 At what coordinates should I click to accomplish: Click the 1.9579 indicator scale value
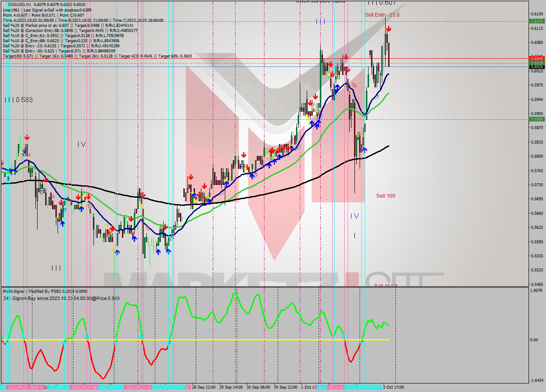click(x=537, y=290)
